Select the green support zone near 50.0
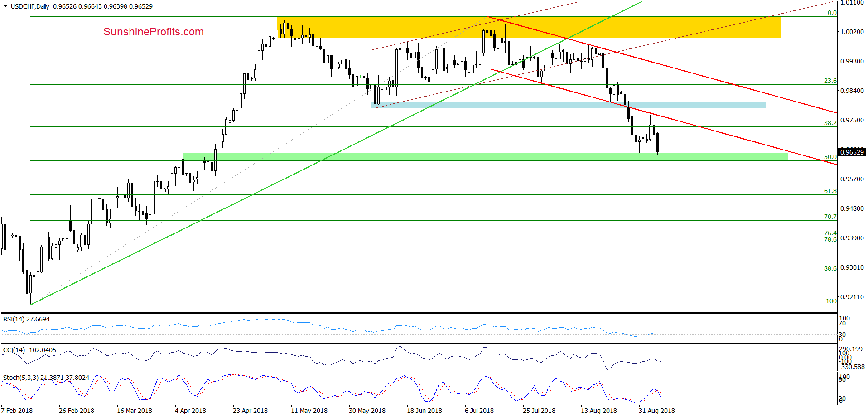This screenshot has width=868, height=417. tap(485, 157)
